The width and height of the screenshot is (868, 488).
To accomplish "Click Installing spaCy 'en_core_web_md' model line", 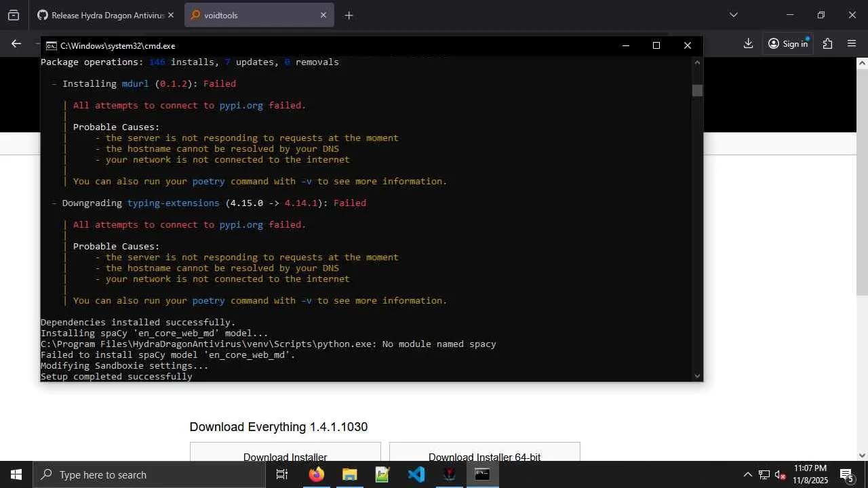I will (x=155, y=333).
